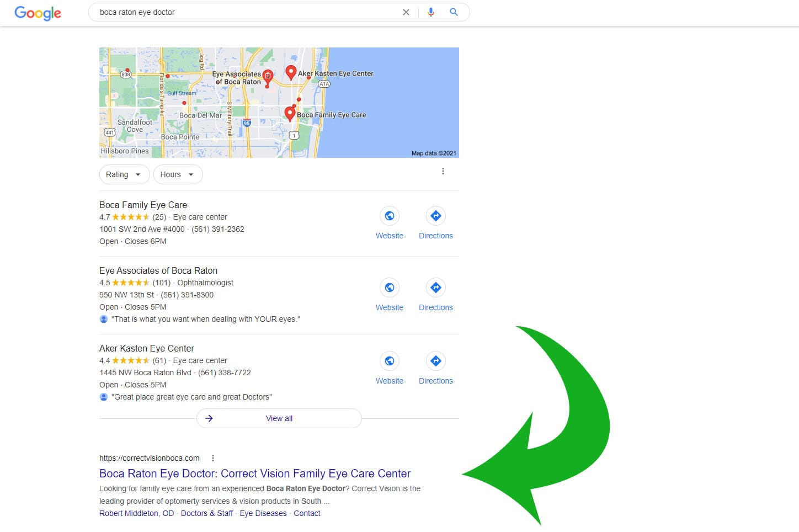Screen dimensions: 799x532
Task: Click the https://correctvisionboca.com URL text
Action: [149, 458]
